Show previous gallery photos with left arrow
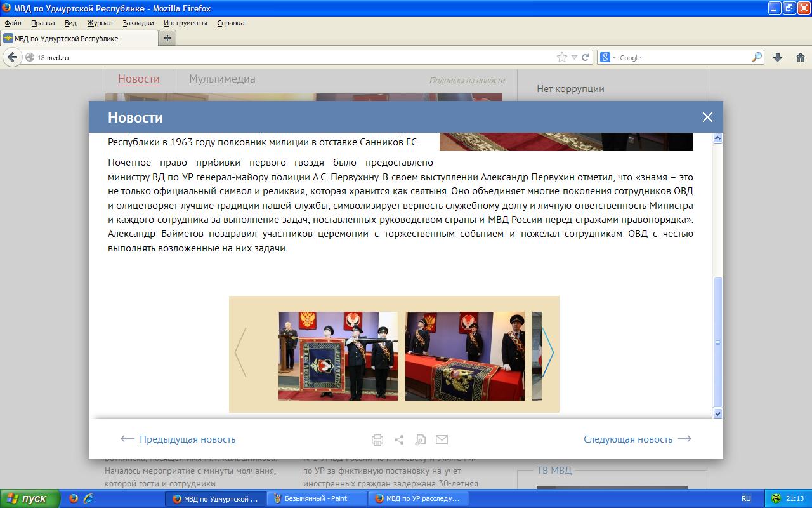The width and height of the screenshot is (812, 508). (x=240, y=352)
